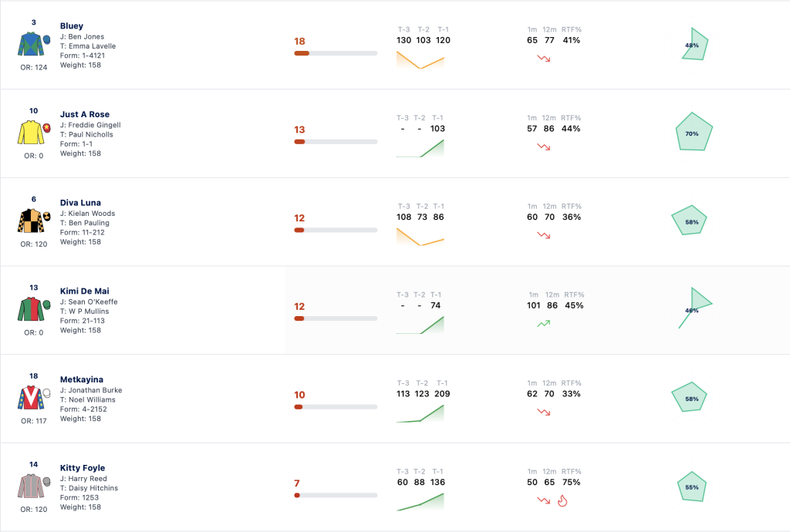Click Diva Luna's orange ratings sparkline chart
The width and height of the screenshot is (790, 532).
click(420, 237)
